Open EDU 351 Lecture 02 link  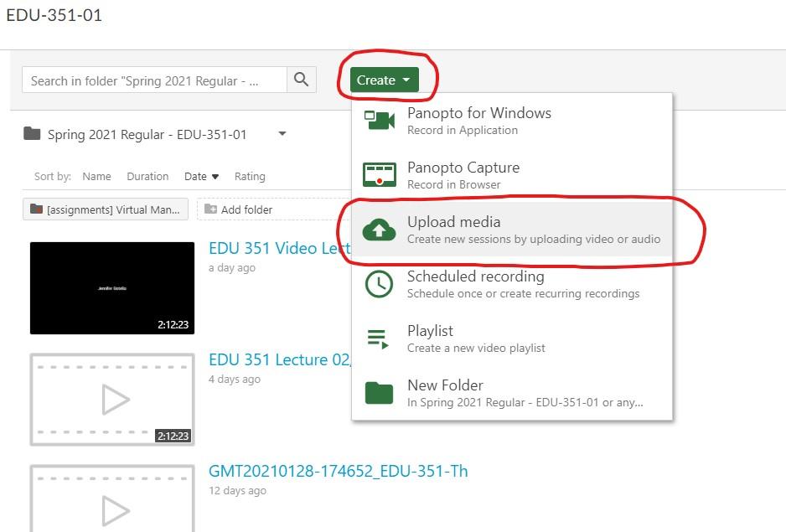pos(280,359)
